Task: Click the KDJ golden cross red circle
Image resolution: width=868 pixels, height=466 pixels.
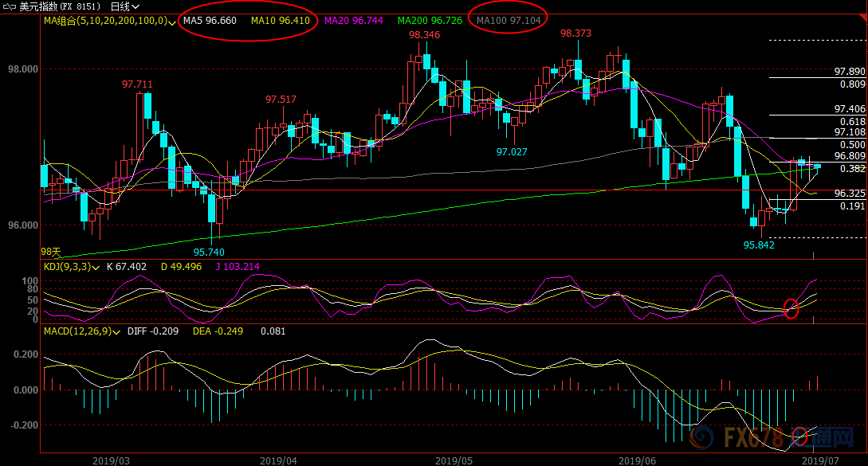Action: point(791,308)
